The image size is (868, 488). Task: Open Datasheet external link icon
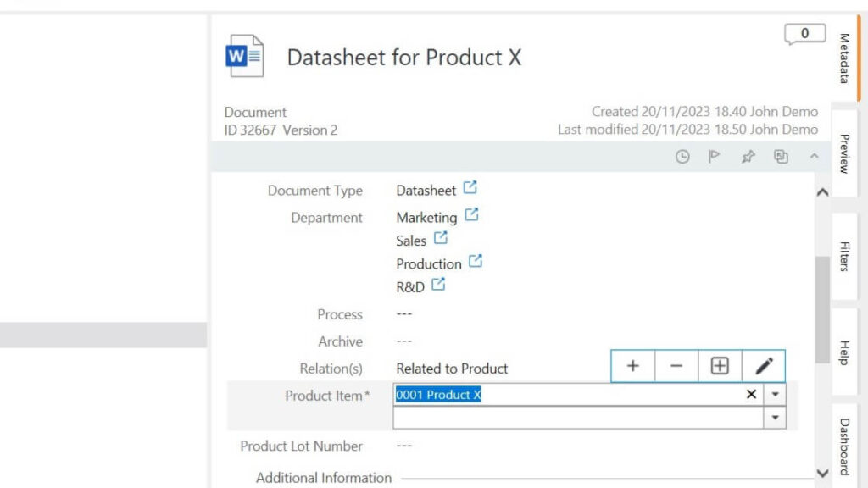point(470,187)
